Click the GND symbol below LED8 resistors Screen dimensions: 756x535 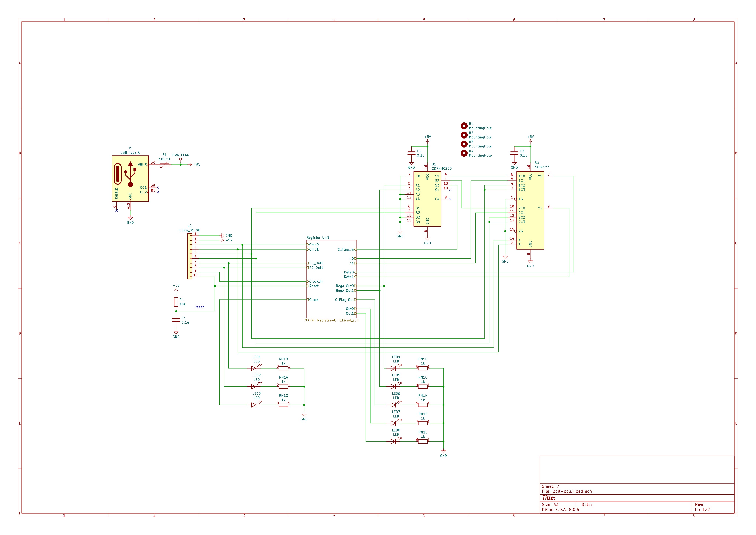(444, 454)
